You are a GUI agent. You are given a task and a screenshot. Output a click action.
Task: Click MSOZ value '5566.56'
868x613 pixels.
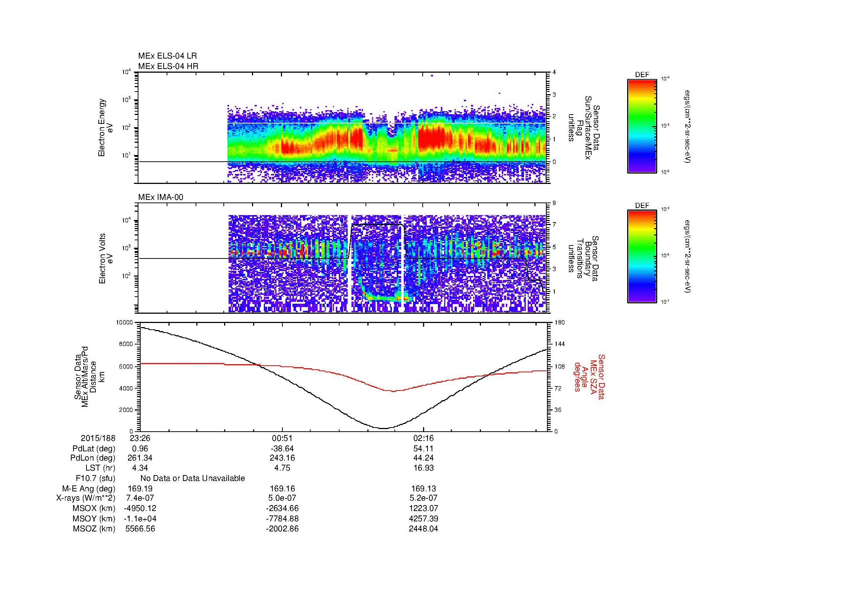tap(140, 529)
